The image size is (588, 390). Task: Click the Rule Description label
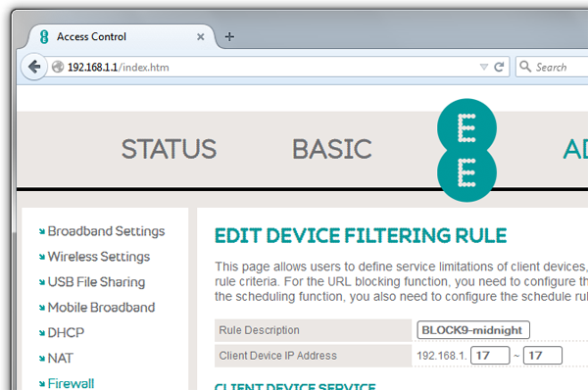259,330
